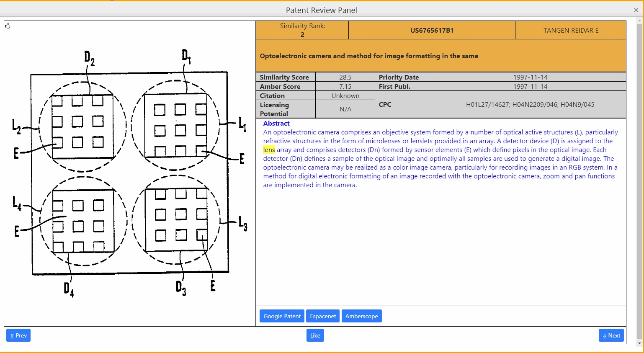Viewport: 644px width, 353px height.
Task: Open the patent in Espacenet
Action: tap(323, 316)
